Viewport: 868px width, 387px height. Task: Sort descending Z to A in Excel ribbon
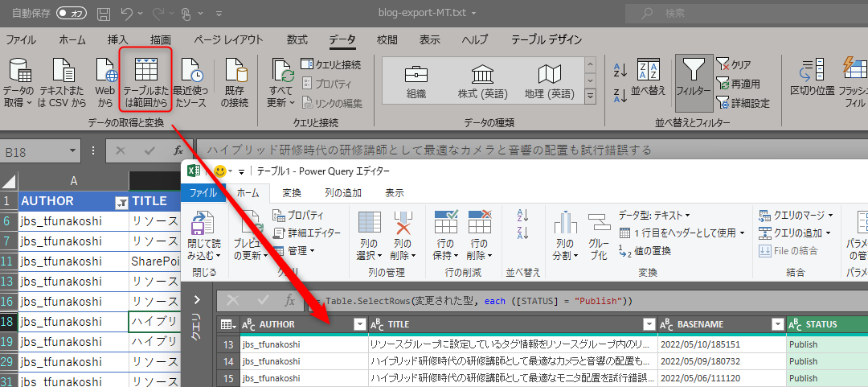click(620, 96)
